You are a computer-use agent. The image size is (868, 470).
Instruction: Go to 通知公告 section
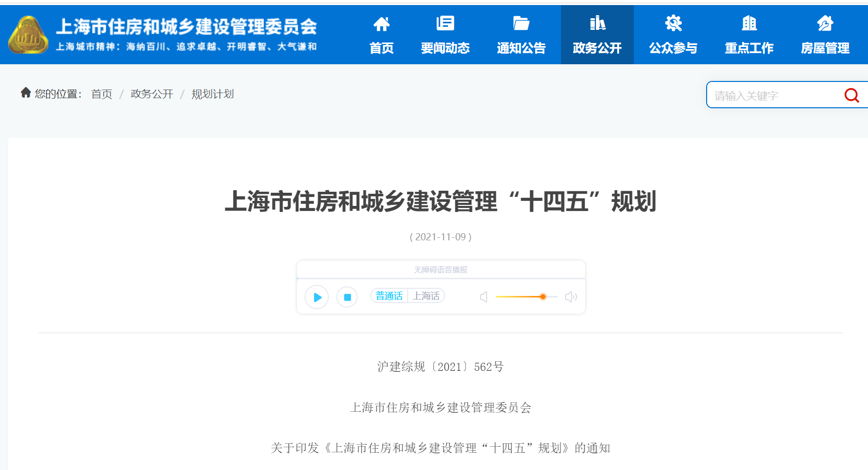[521, 35]
